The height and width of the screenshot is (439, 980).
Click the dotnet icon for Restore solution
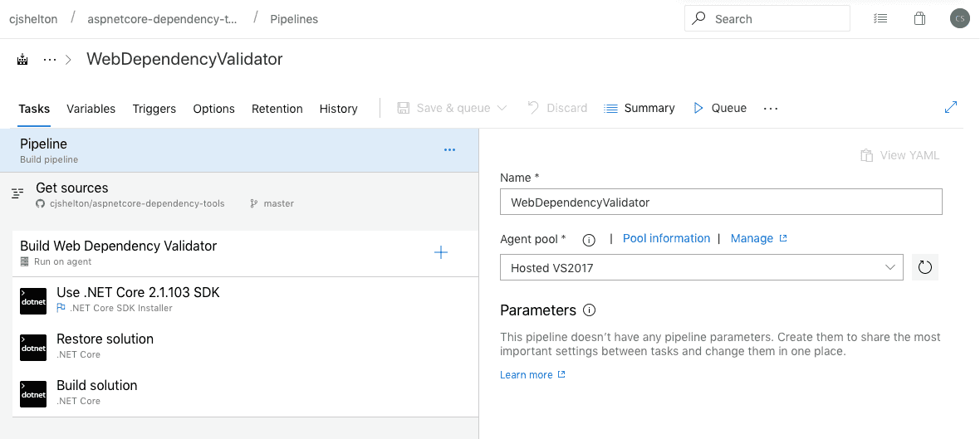pyautogui.click(x=33, y=348)
